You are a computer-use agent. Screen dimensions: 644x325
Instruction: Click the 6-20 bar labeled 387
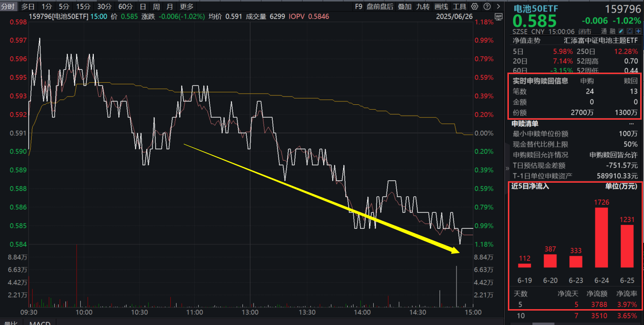(550, 261)
